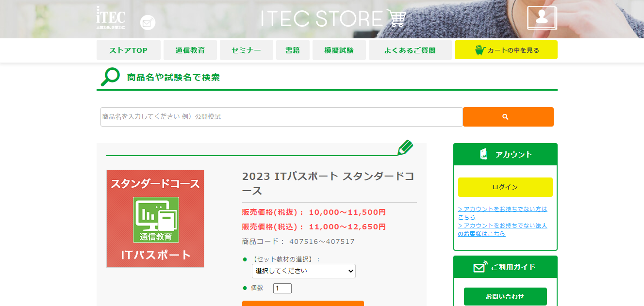
Task: View cart with カートの中を見る button
Action: click(506, 50)
